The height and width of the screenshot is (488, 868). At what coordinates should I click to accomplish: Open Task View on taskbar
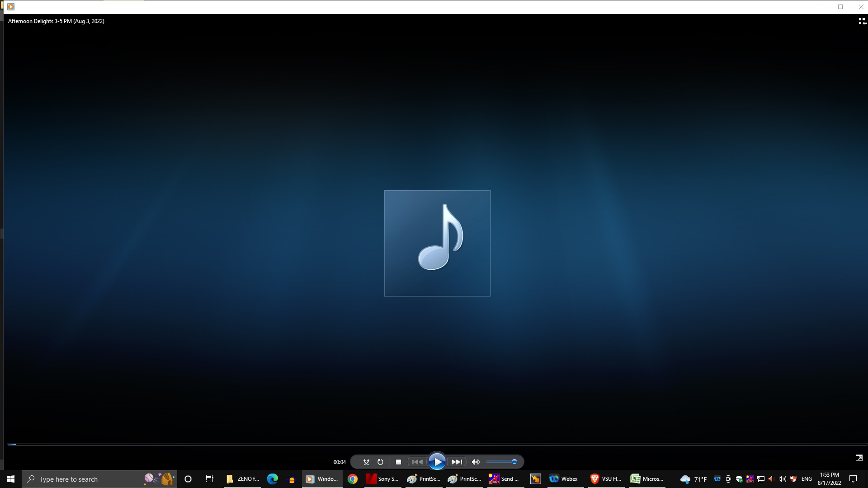coord(209,479)
